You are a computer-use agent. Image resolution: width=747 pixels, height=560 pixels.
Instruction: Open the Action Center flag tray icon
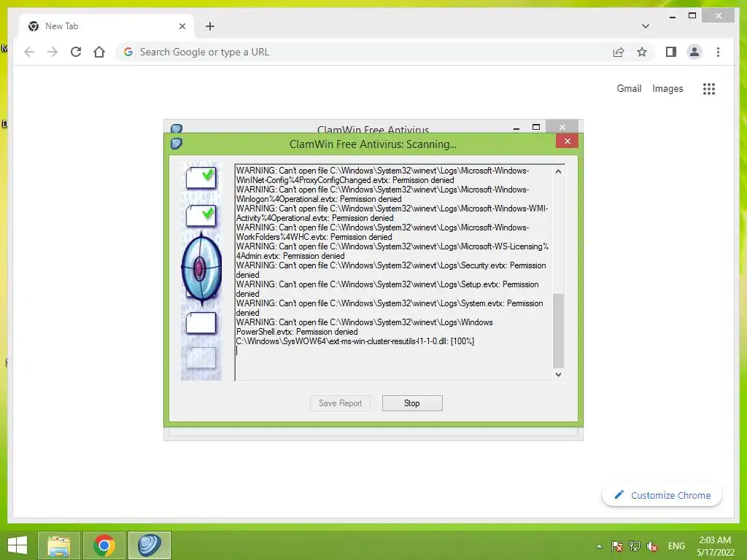coord(617,546)
